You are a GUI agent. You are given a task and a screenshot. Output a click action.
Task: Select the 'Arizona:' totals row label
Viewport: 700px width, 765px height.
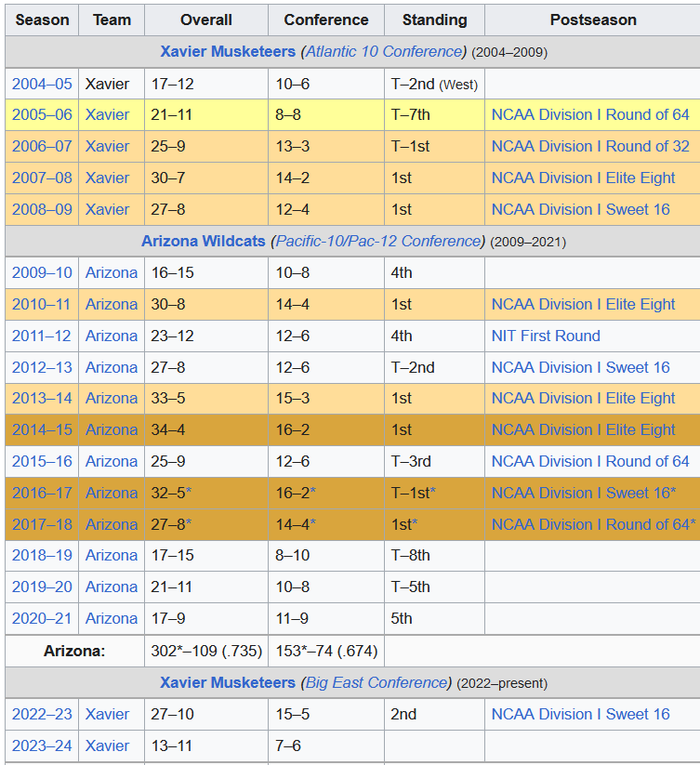pyautogui.click(x=74, y=651)
